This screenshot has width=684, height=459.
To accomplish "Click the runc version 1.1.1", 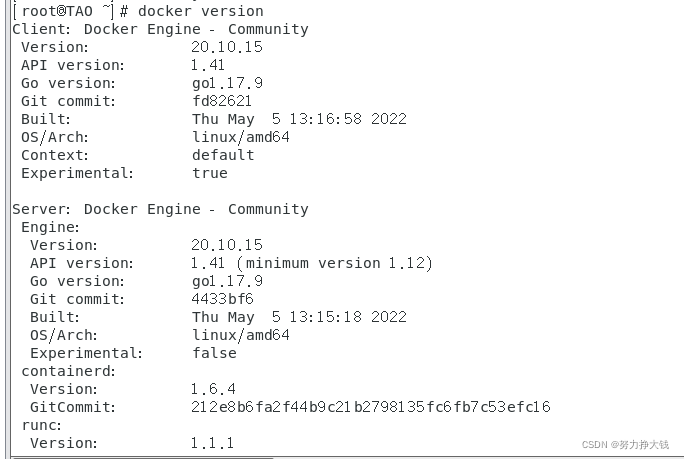I will click(213, 443).
